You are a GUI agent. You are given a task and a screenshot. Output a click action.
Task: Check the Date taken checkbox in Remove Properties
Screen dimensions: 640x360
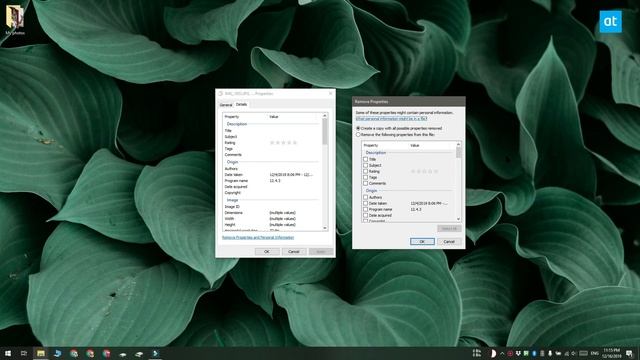[365, 203]
